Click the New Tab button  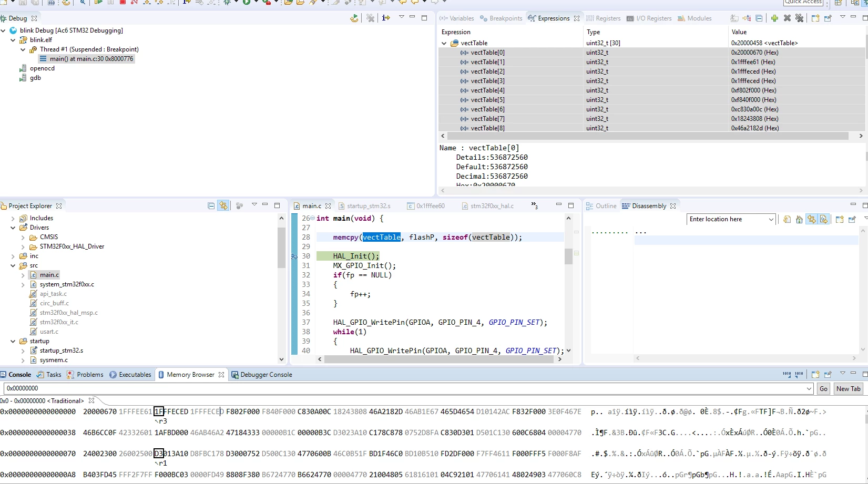(x=848, y=388)
